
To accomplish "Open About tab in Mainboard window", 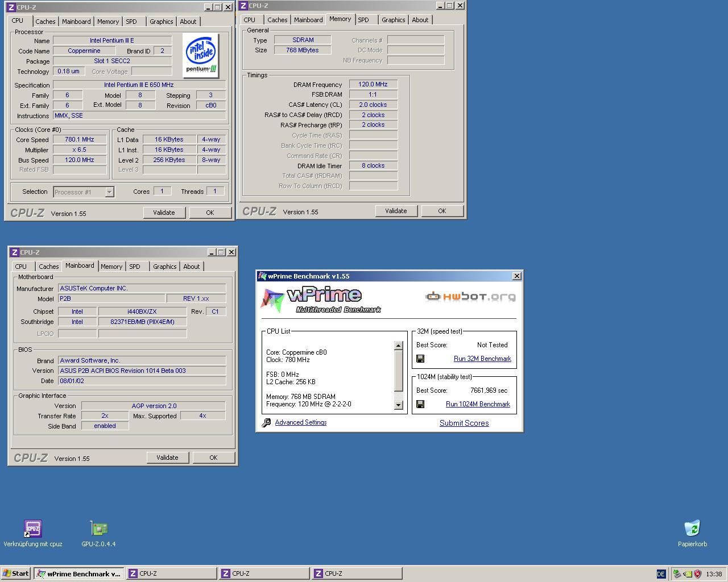I will 192,267.
